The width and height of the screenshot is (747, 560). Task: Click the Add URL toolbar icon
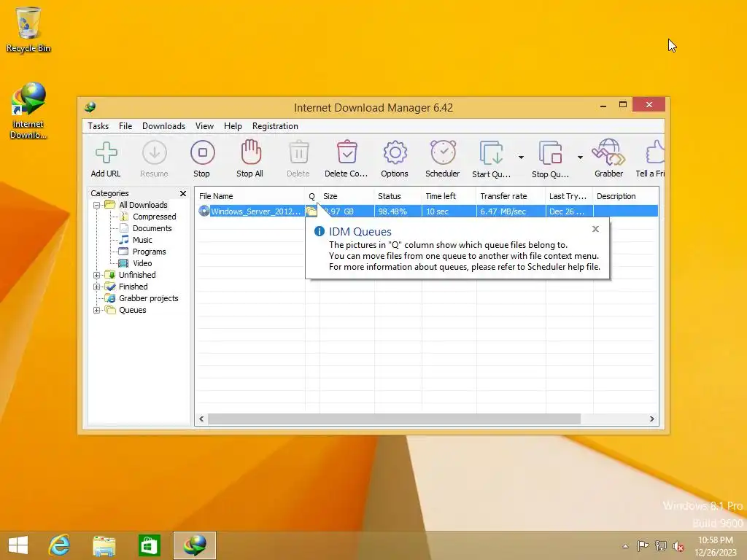coord(106,153)
